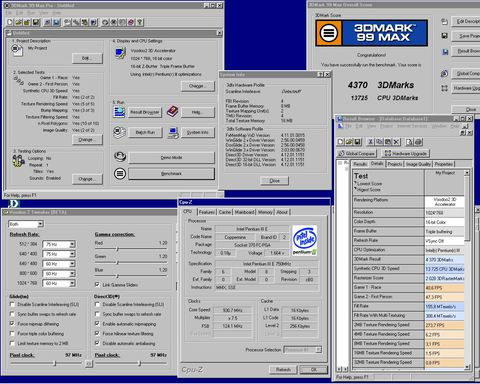The image size is (480, 384).
Task: Click the icon beside Edit Description in score window
Action: [444, 22]
